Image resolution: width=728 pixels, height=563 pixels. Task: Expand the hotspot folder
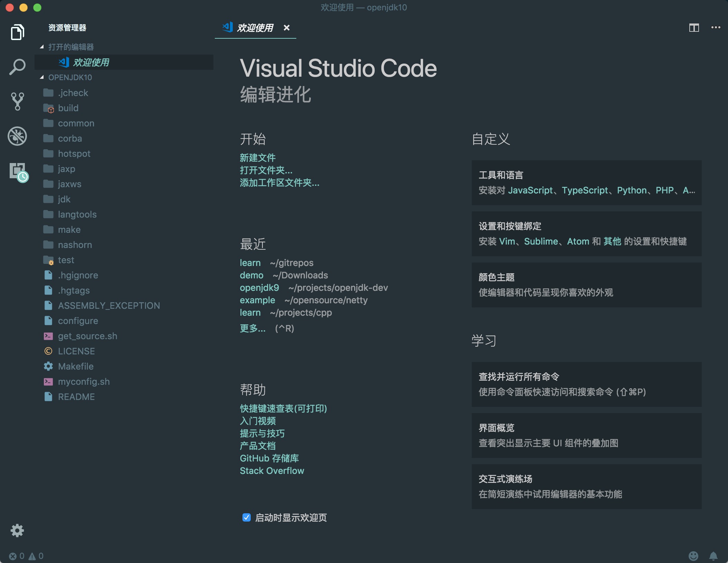[124, 154]
